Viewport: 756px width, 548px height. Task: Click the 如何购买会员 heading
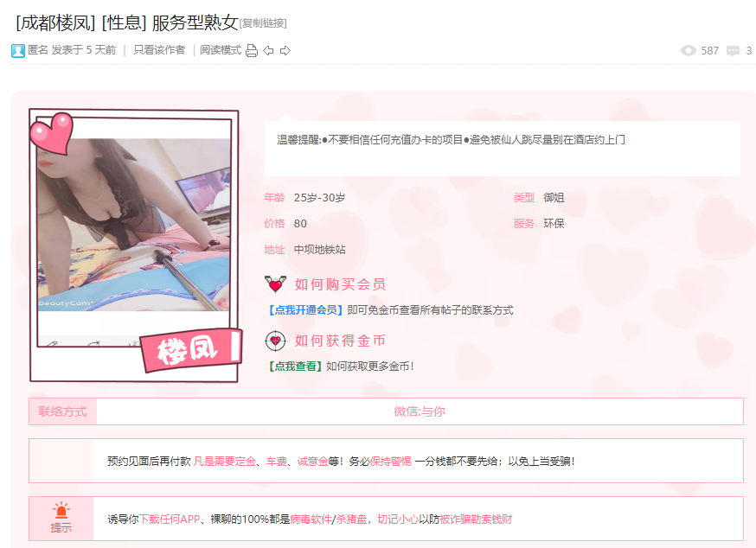tap(341, 284)
